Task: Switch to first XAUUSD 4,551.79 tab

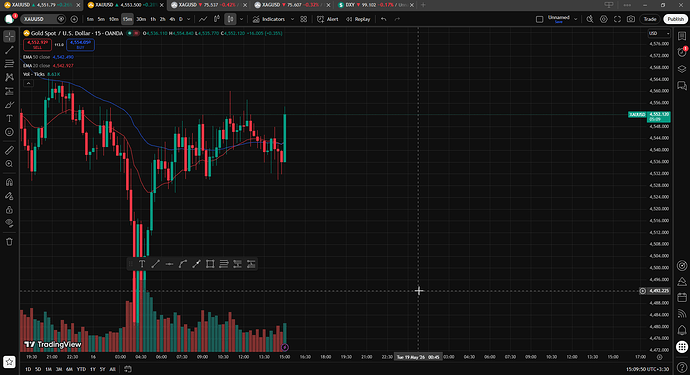Action: click(x=42, y=5)
